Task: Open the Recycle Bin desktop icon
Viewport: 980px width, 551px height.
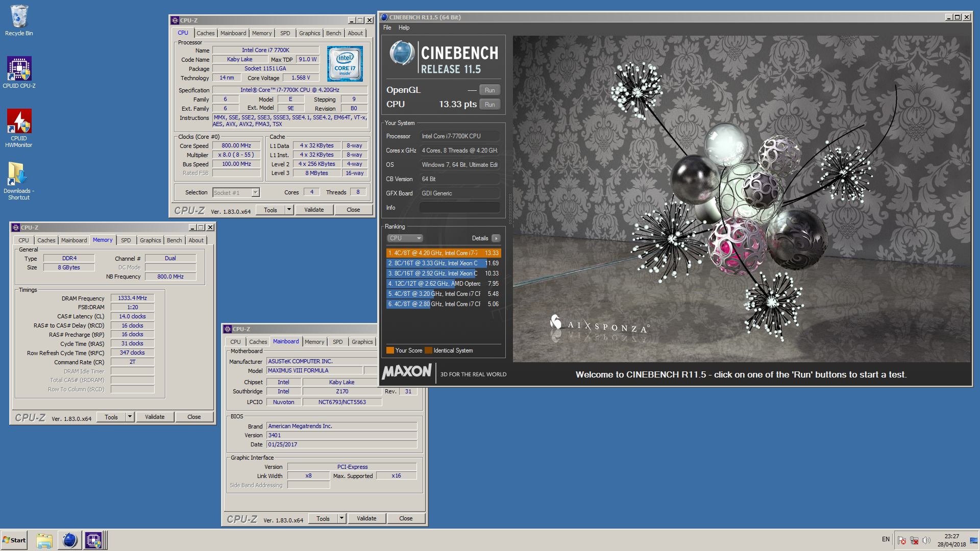Action: tap(19, 20)
